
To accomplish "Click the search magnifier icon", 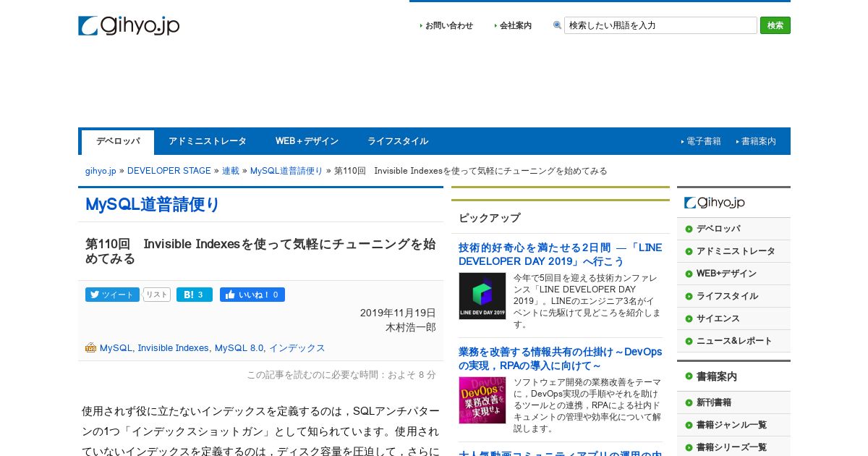I will (x=557, y=25).
